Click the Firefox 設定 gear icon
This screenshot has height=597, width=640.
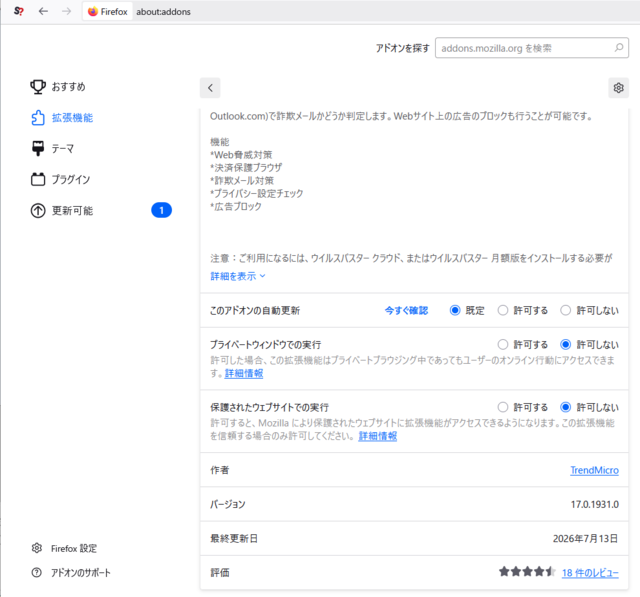click(x=37, y=548)
